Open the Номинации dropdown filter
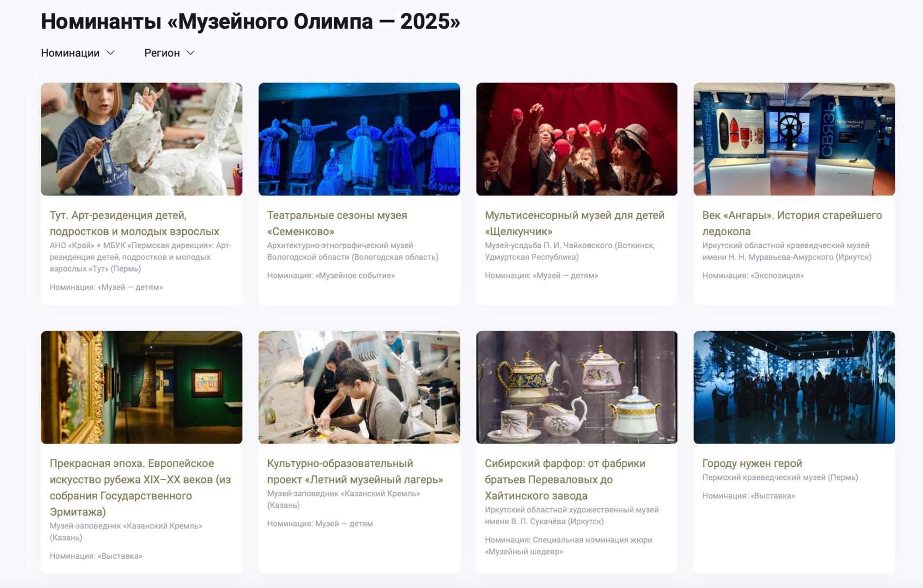 click(78, 53)
